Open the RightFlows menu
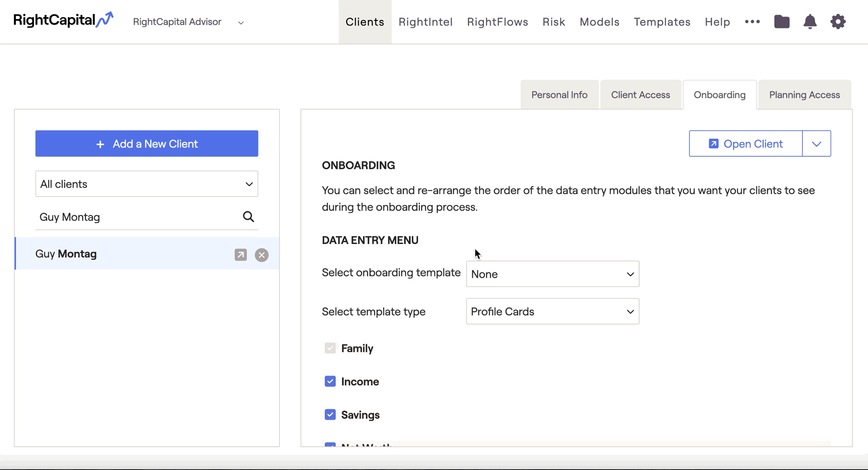Viewport: 868px width, 470px height. [x=498, y=22]
